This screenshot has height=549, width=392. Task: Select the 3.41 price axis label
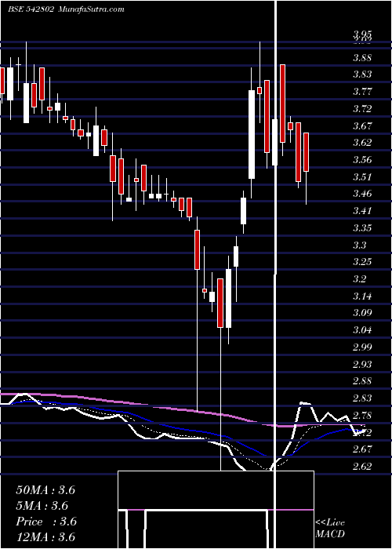[x=362, y=211]
